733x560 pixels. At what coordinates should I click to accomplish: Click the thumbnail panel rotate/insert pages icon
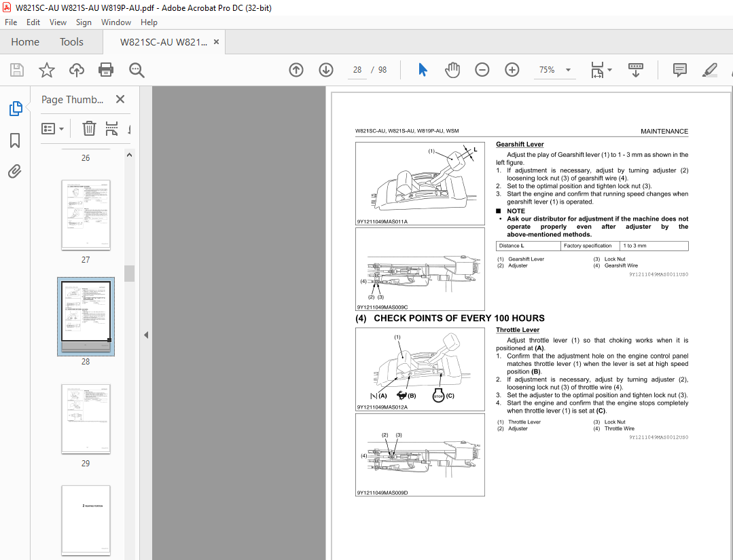click(111, 128)
